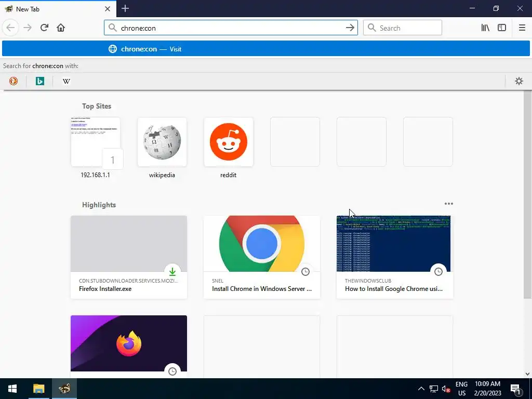This screenshot has height=399, width=532.
Task: Click the download icon on Firefox Installer card
Action: [172, 271]
